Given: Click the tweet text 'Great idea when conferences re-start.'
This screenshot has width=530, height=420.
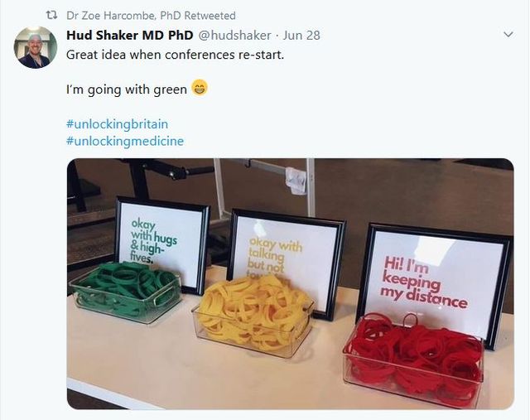Looking at the screenshot, I should pyautogui.click(x=175, y=55).
